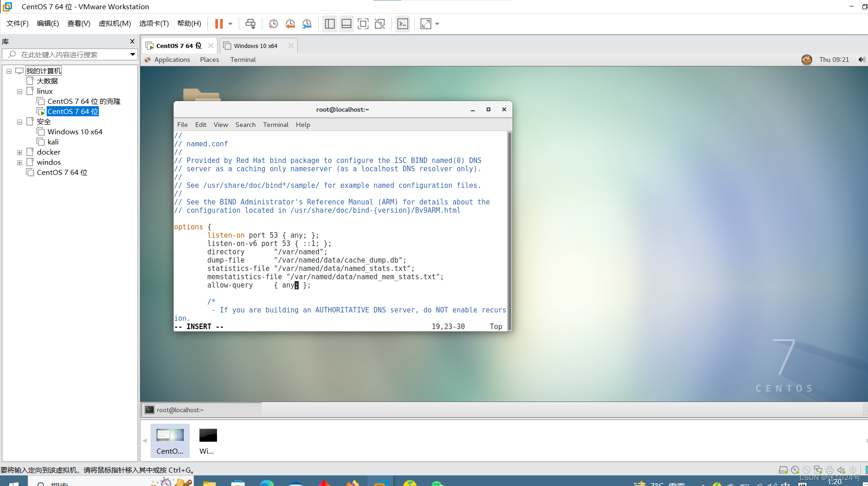The image size is (868, 486).
Task: Open the 虚拟机(M) menu
Action: click(114, 24)
